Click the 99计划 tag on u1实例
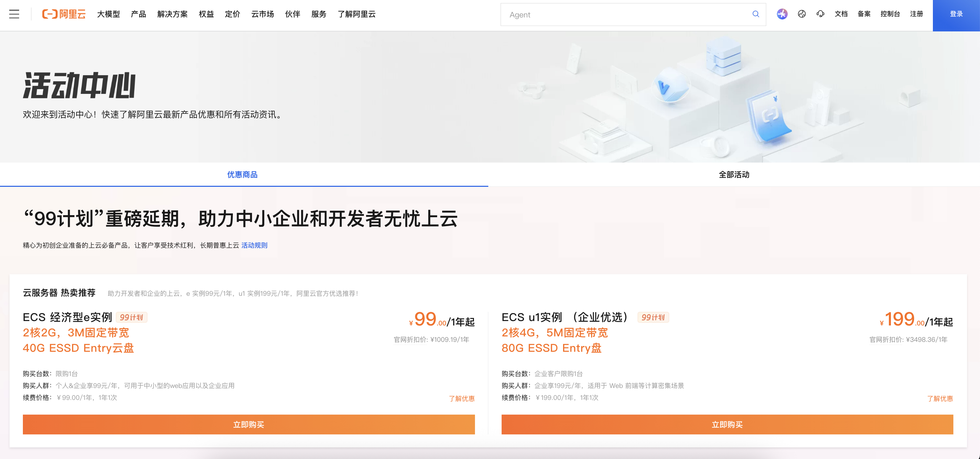This screenshot has height=459, width=980. [x=653, y=317]
